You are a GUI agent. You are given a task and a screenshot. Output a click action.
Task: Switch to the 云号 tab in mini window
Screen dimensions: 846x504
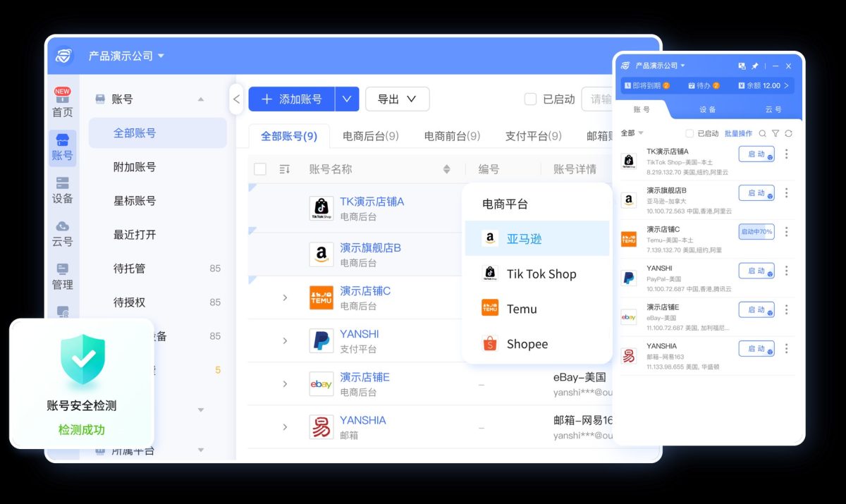pyautogui.click(x=773, y=110)
